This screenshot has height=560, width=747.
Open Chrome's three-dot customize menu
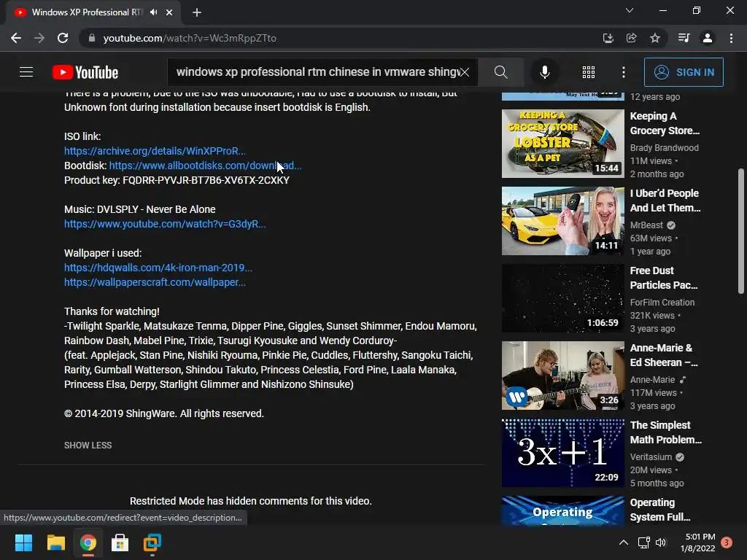[x=731, y=38]
